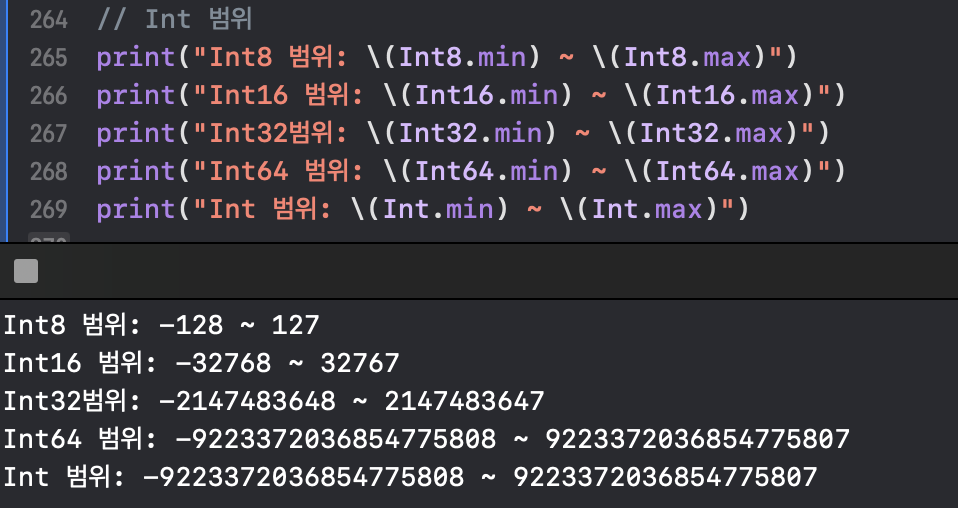Click line number 269 in gutter
Viewport: 958px width, 508px height.
(48, 209)
